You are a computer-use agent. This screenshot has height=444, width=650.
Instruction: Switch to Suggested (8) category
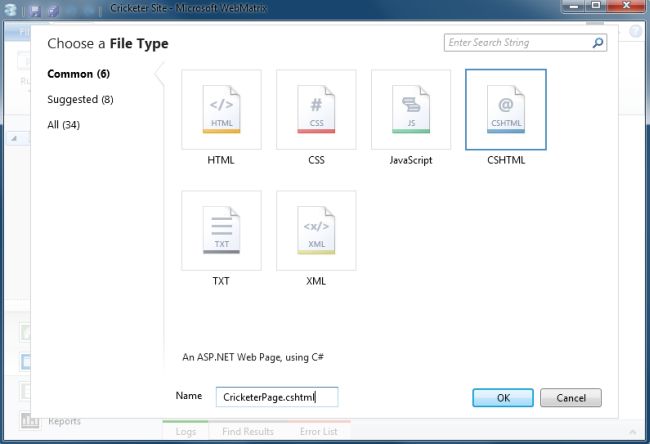tap(80, 99)
